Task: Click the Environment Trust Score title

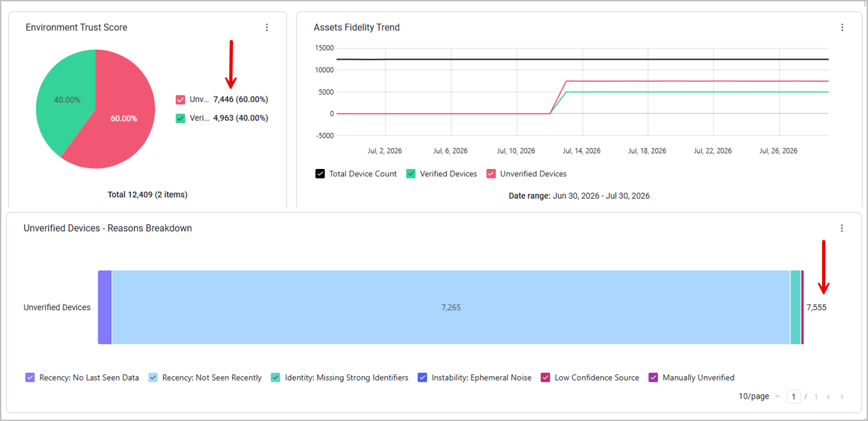Action: click(x=76, y=28)
